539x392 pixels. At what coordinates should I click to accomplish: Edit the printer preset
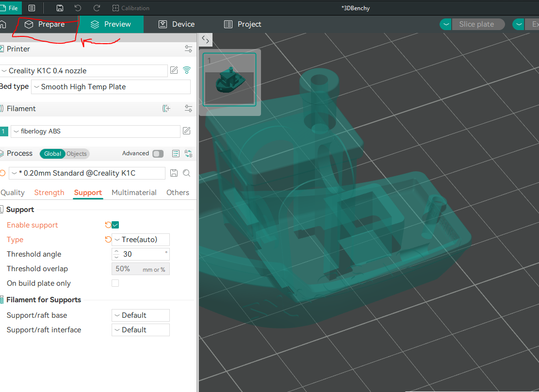(174, 70)
